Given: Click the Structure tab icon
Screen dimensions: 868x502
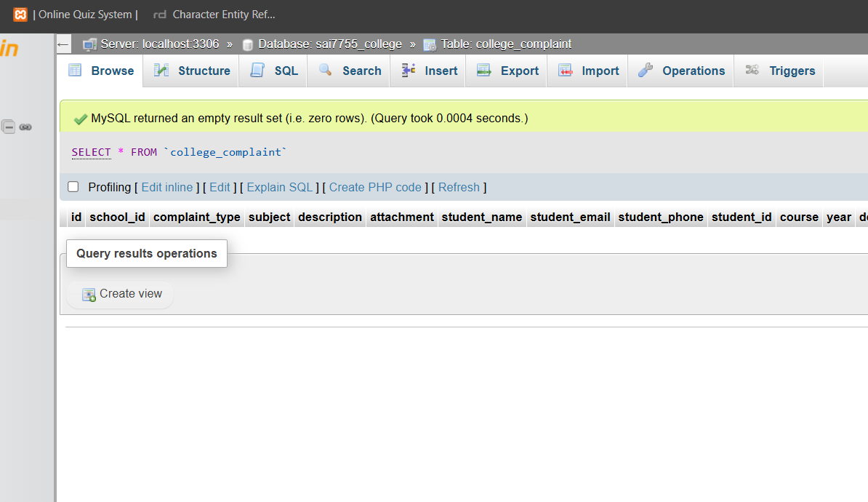Looking at the screenshot, I should pos(161,71).
